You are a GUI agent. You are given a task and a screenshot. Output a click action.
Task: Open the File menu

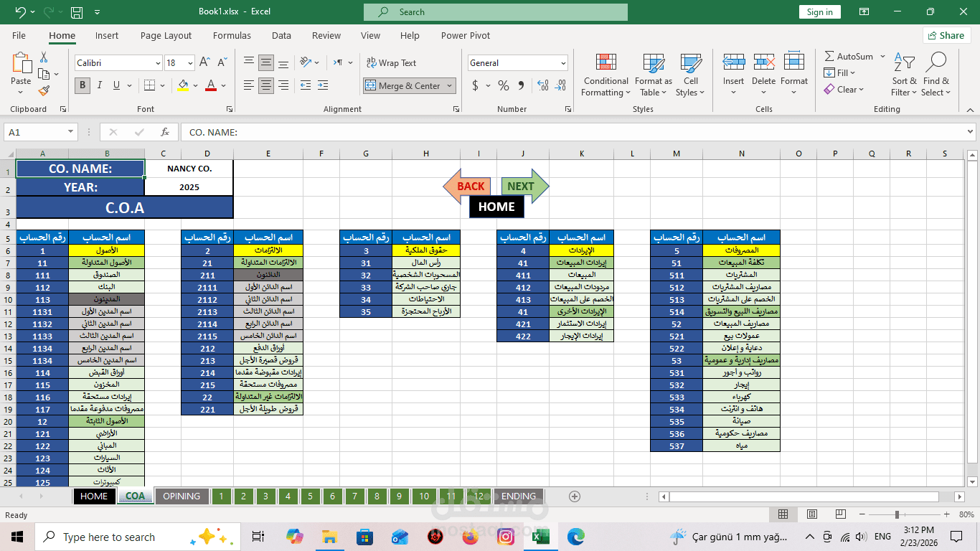pos(19,35)
